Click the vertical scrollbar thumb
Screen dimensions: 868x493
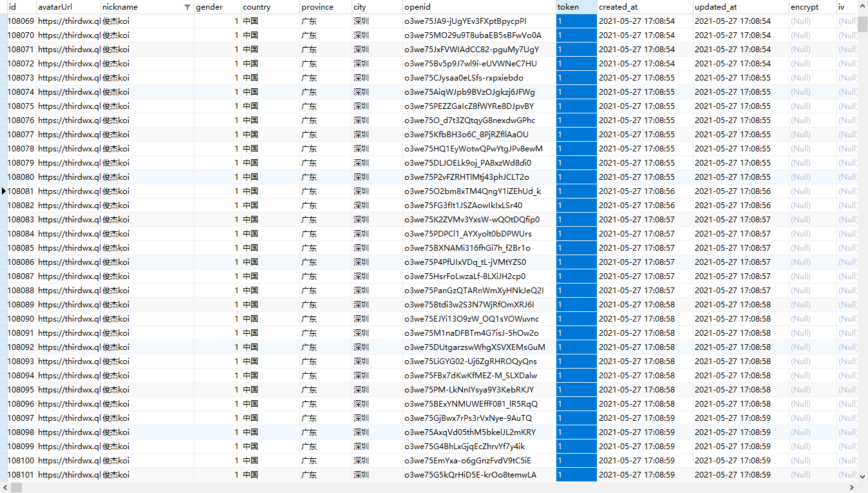click(862, 24)
